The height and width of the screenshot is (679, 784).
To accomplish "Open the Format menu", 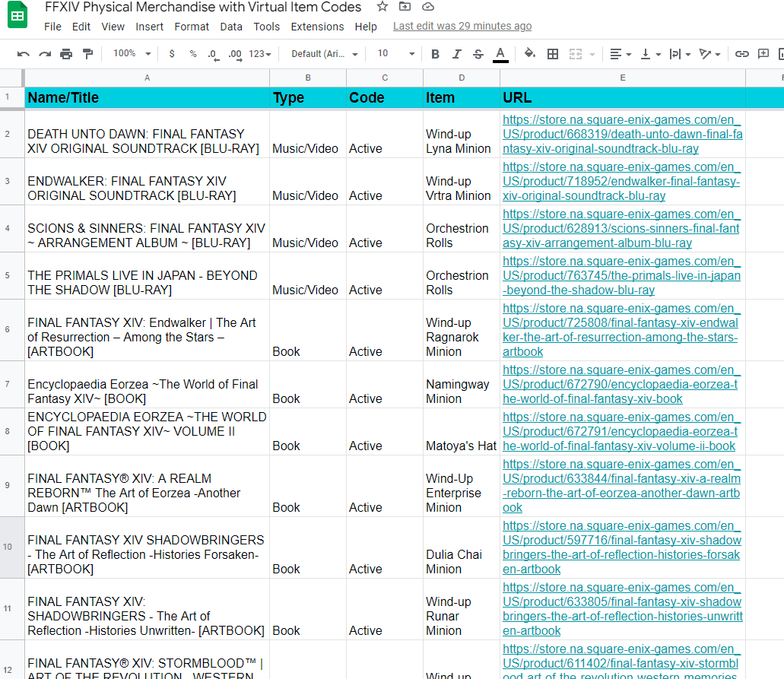I will coord(192,27).
